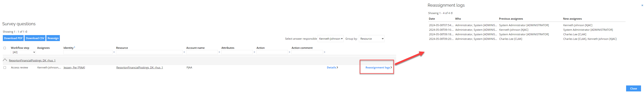
Task: Open Select answer responsible dropdown
Action: pyautogui.click(x=330, y=39)
